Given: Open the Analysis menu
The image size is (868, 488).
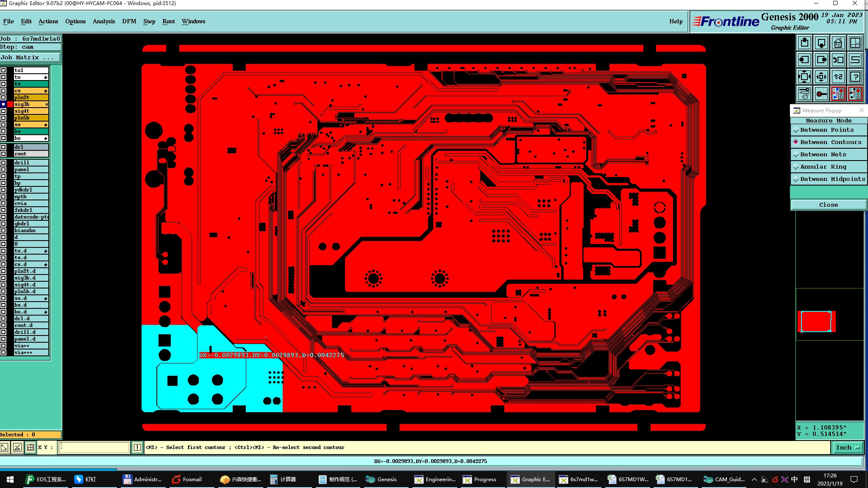Looking at the screenshot, I should point(103,21).
